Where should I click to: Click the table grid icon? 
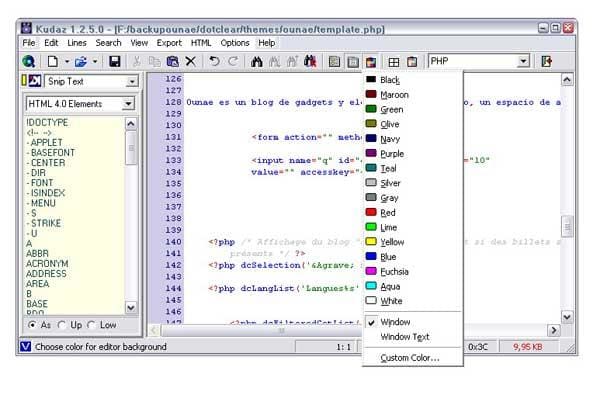point(394,62)
